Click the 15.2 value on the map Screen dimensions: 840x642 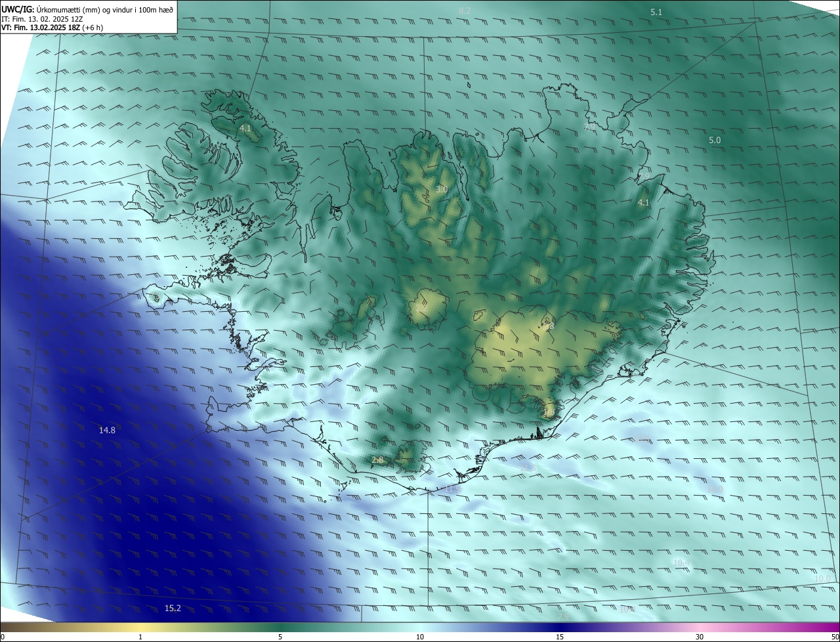[173, 609]
